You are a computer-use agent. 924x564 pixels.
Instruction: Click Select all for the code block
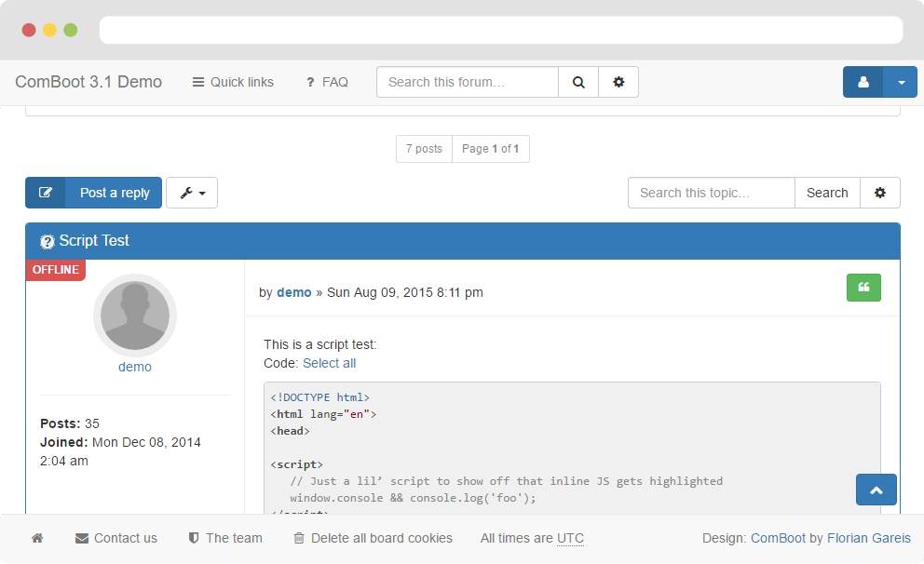click(x=330, y=363)
